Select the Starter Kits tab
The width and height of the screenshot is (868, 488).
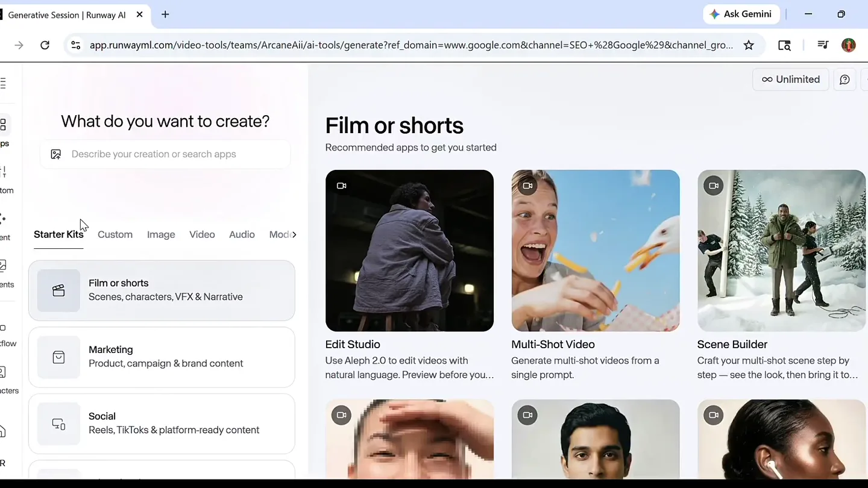(x=58, y=234)
